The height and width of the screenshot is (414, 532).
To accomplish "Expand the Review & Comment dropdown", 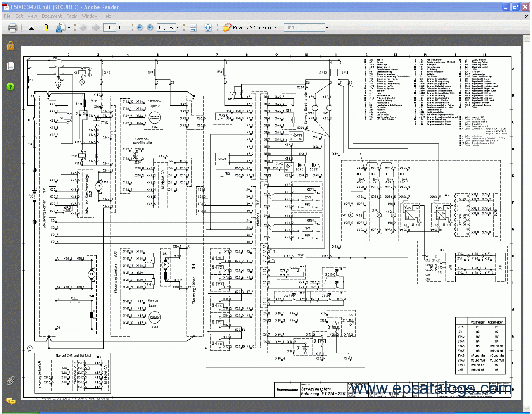I will tap(275, 28).
